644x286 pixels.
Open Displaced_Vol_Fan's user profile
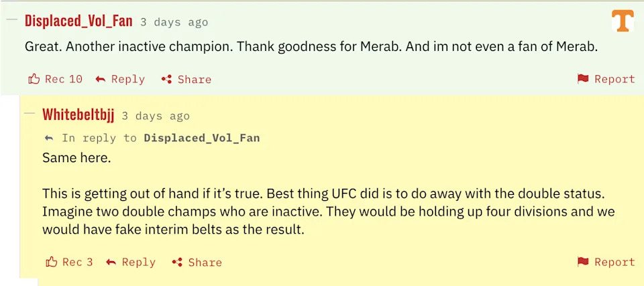(78, 21)
